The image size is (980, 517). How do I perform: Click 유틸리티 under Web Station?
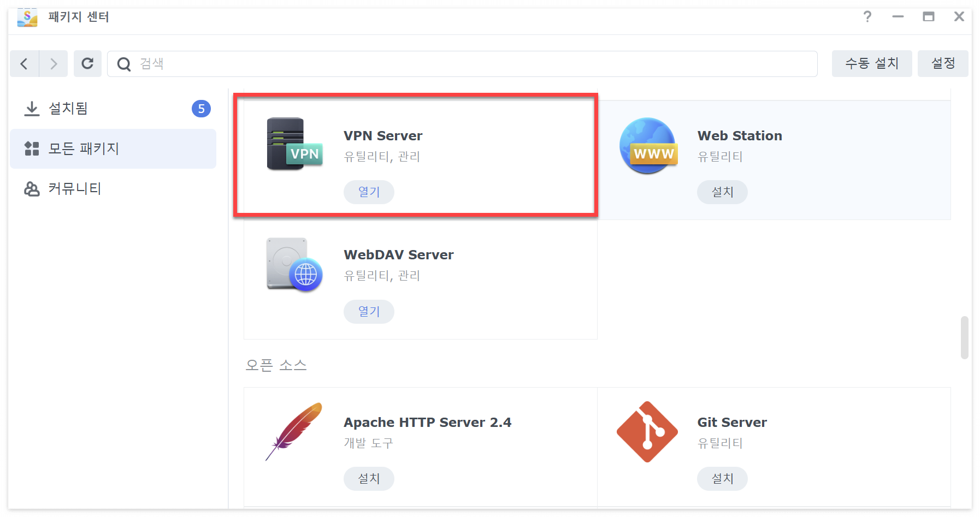tap(720, 157)
